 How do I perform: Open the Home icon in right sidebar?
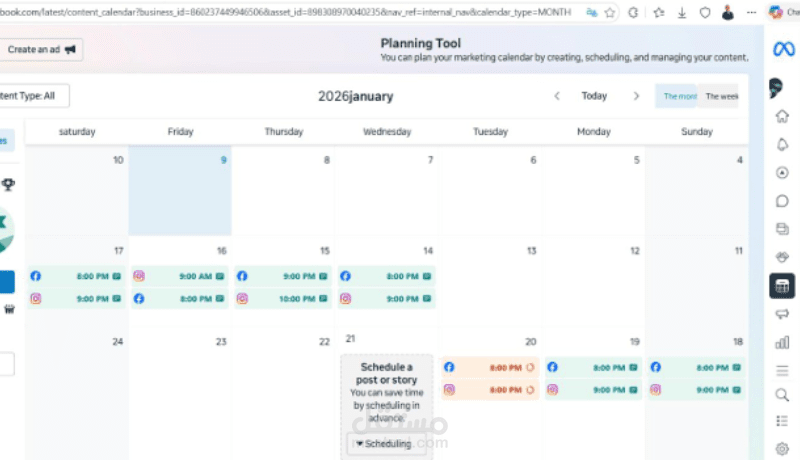click(782, 116)
